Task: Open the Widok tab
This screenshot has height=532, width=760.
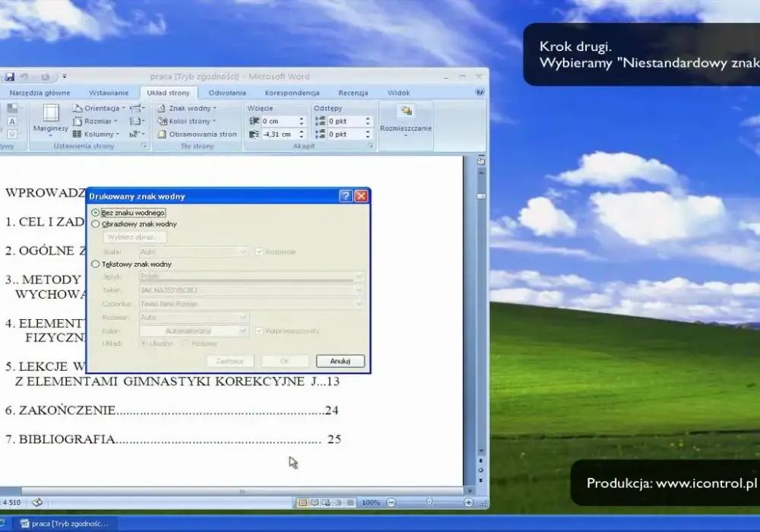Action: (398, 93)
